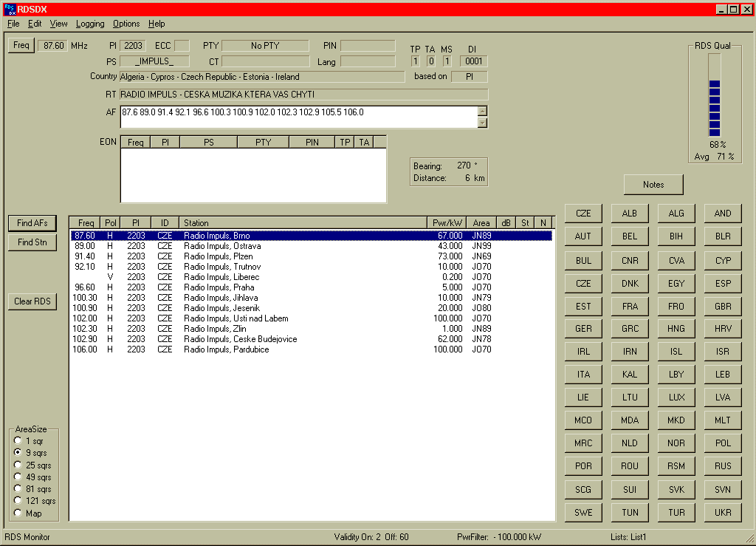756x546 pixels.
Task: Click the GER country button
Action: [x=583, y=329]
